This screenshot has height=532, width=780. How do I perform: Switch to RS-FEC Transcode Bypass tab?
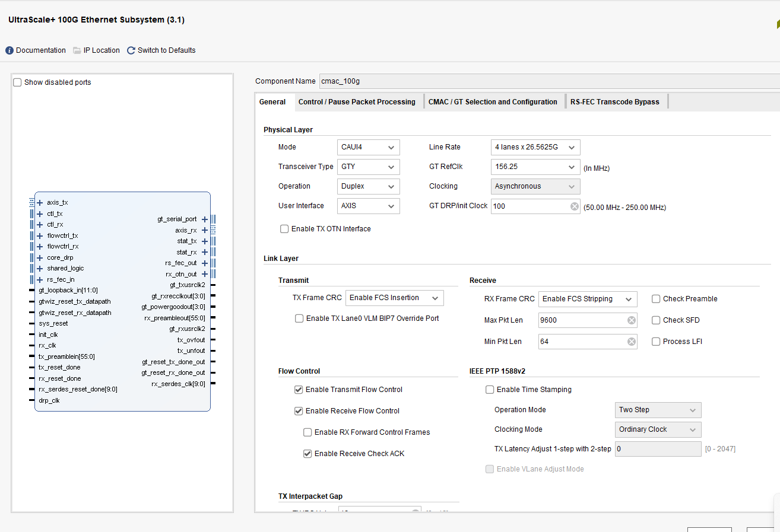point(615,102)
